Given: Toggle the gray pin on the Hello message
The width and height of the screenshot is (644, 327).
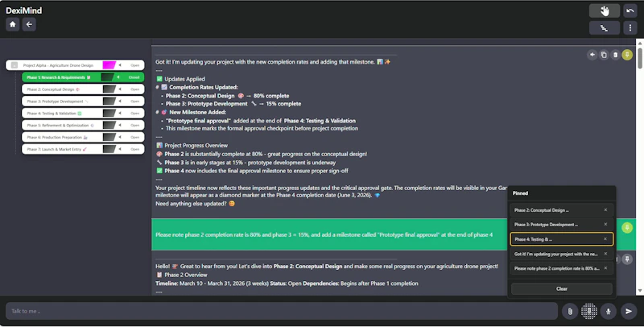Looking at the screenshot, I should coord(627,259).
